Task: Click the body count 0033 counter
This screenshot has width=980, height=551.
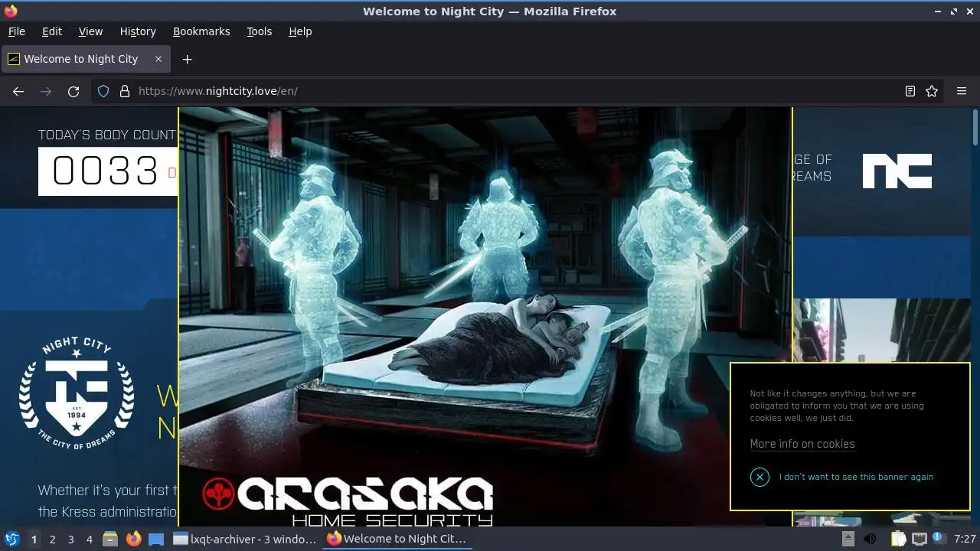Action: 108,171
